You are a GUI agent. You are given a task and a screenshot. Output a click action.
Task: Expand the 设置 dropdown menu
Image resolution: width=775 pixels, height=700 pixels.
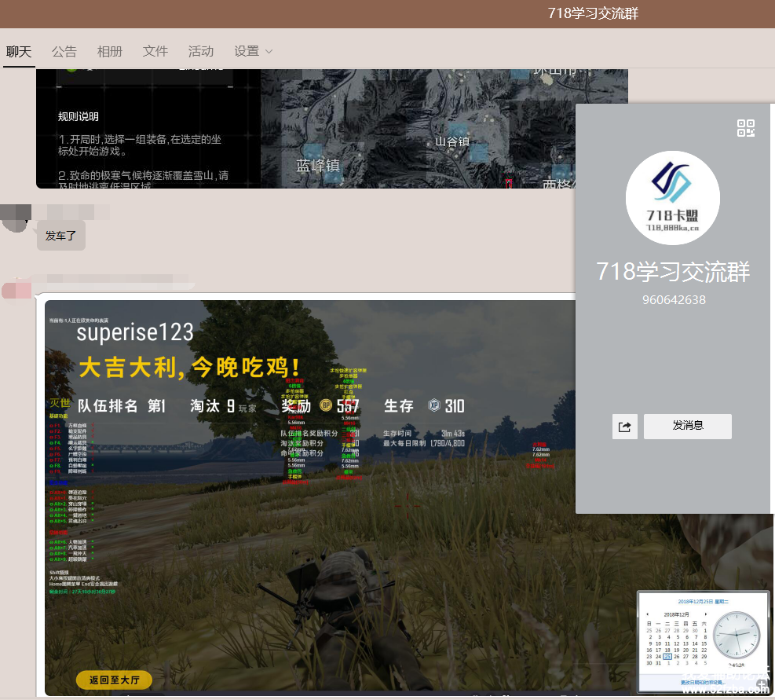(x=253, y=51)
